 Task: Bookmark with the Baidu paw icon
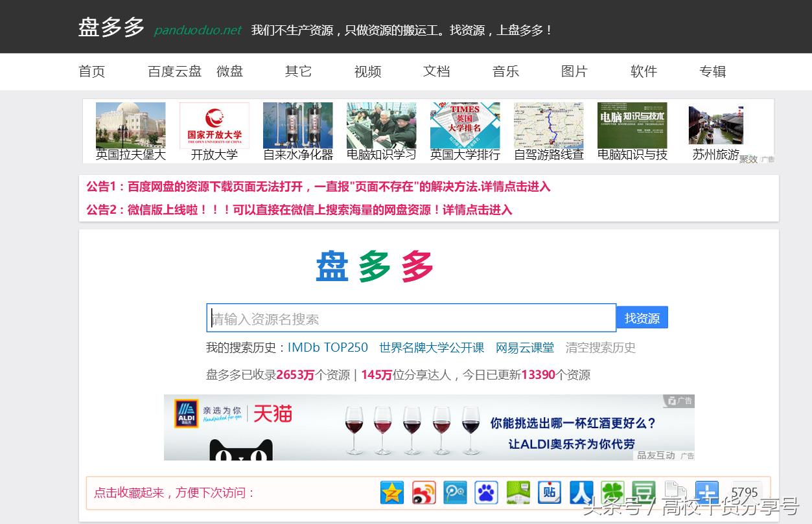click(x=486, y=492)
